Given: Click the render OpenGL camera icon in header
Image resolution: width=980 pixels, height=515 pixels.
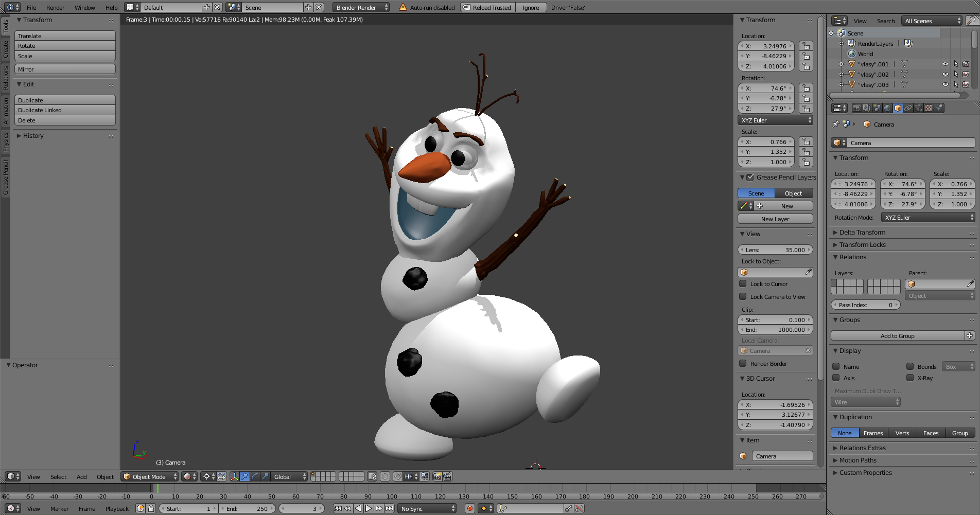Looking at the screenshot, I should [436, 476].
